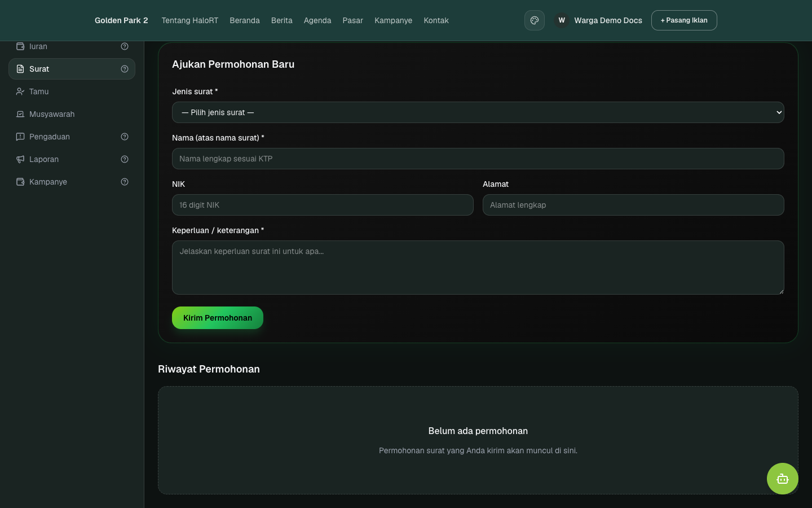Click the Golden Park 2 site title
This screenshot has width=812, height=508.
tap(121, 20)
